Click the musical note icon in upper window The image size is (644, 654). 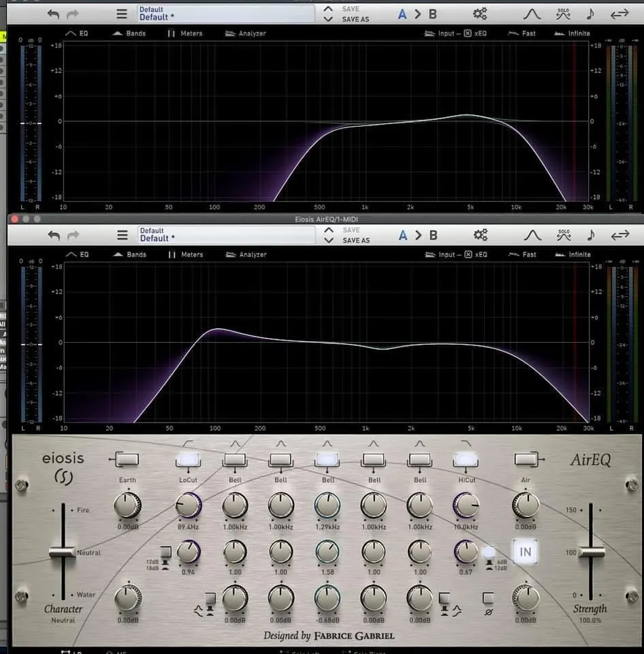pos(590,14)
